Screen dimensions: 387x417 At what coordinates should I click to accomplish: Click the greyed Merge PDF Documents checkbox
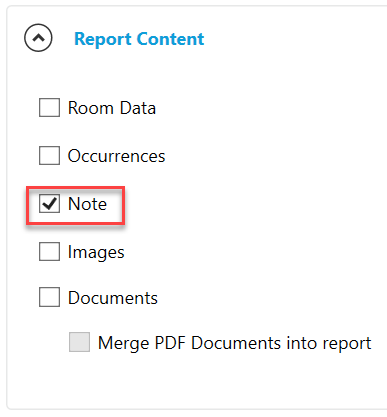point(79,342)
